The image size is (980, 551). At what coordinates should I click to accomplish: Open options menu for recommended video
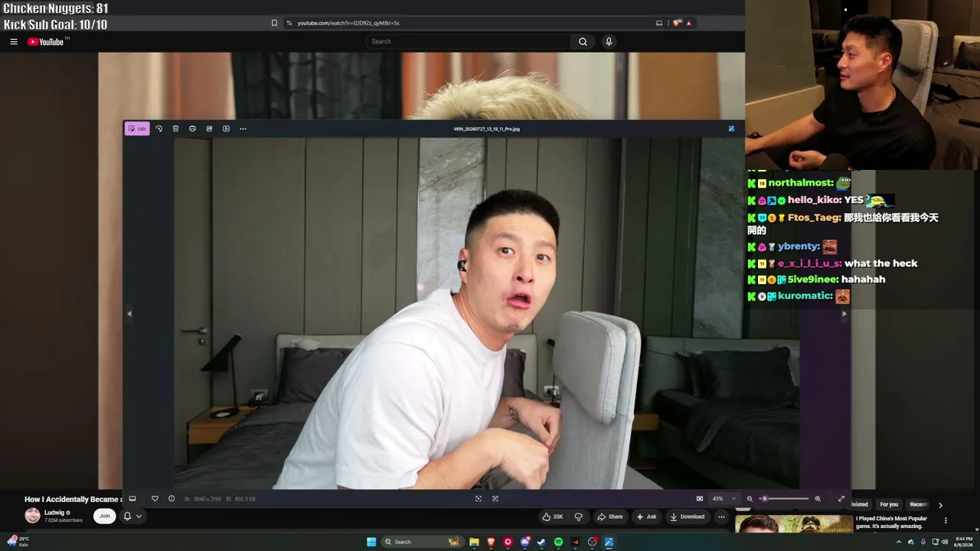click(946, 520)
